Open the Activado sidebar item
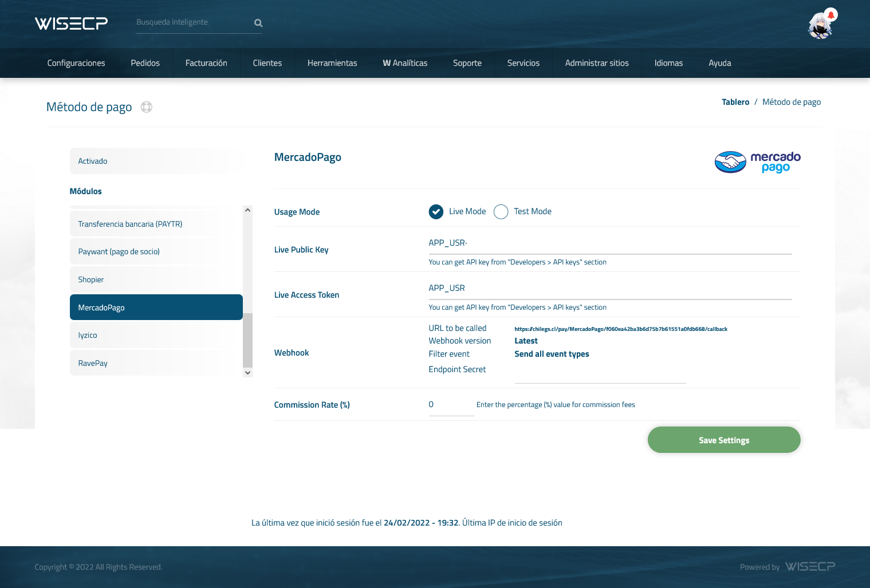Viewport: 870px width, 588px height. [x=156, y=161]
